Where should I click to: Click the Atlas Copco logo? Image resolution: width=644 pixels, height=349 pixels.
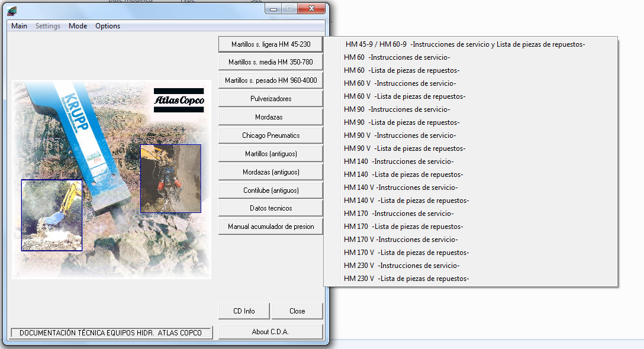[179, 100]
